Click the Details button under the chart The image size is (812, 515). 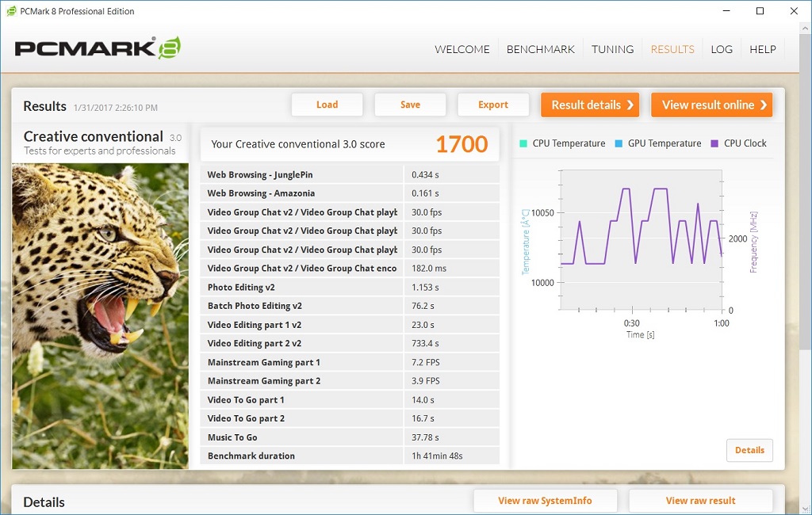coord(749,450)
